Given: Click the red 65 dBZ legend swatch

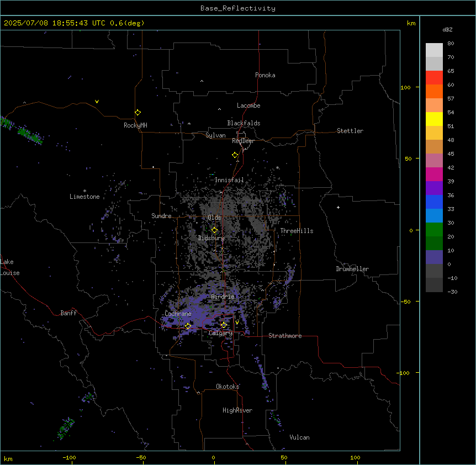Looking at the screenshot, I should 434,78.
